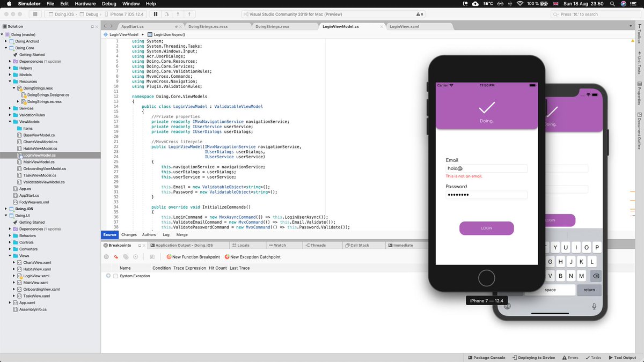Screen dimensions: 644x362
Task: Collapse the ViewModels folder
Action: point(10,122)
